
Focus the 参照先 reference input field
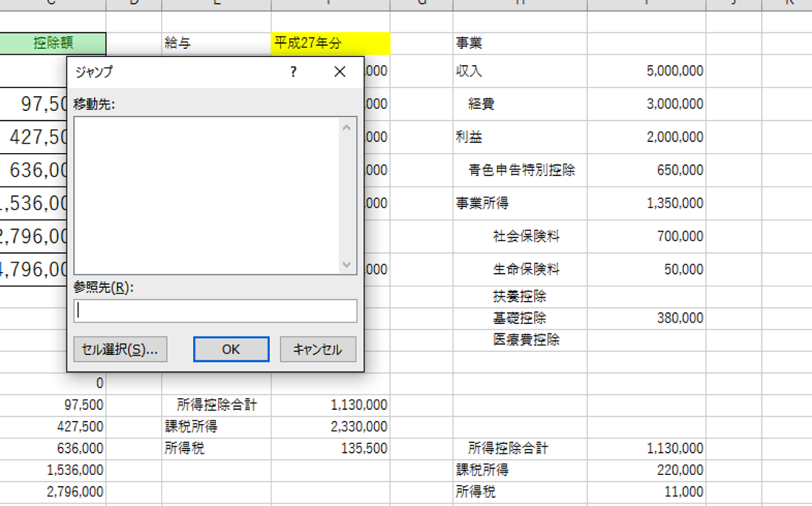click(215, 311)
